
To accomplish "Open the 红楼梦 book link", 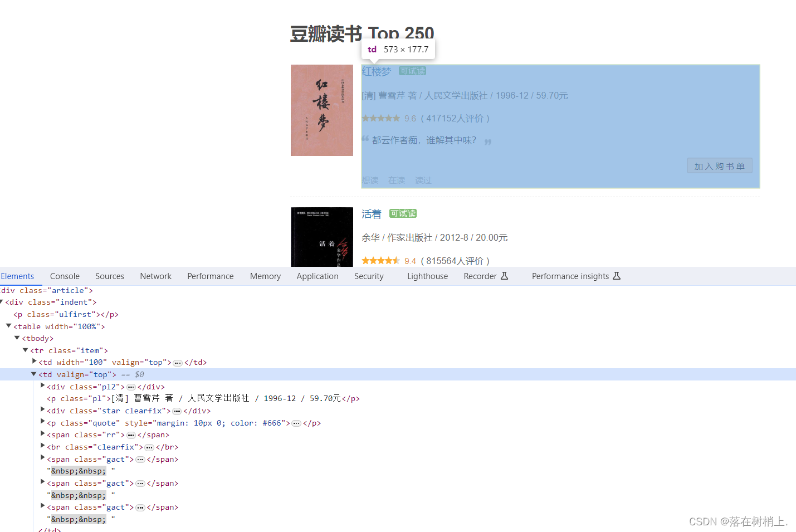I will pyautogui.click(x=376, y=71).
